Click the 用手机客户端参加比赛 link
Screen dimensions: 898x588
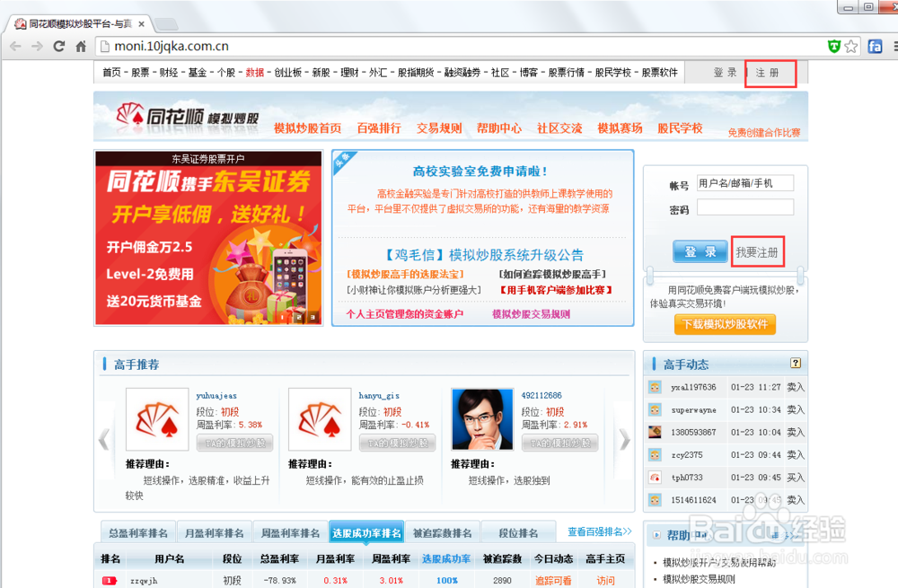pos(556,290)
